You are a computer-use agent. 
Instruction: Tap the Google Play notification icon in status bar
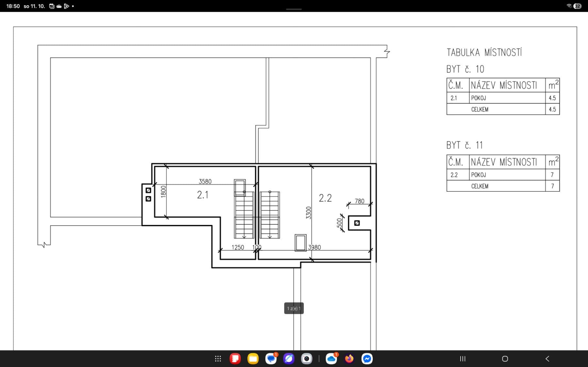click(67, 6)
